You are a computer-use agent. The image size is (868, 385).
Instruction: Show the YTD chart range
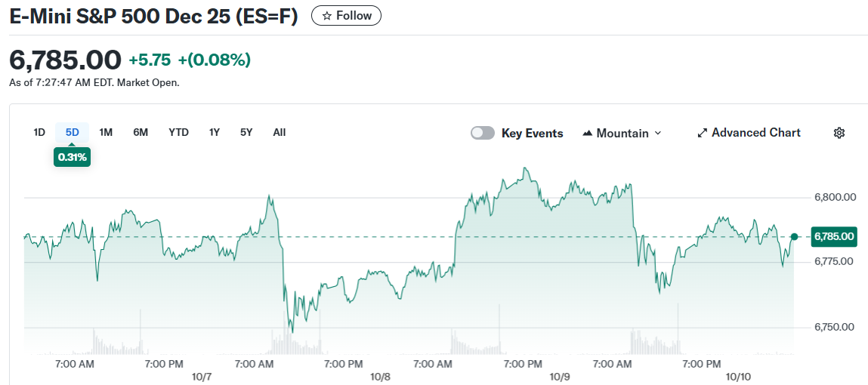(178, 132)
